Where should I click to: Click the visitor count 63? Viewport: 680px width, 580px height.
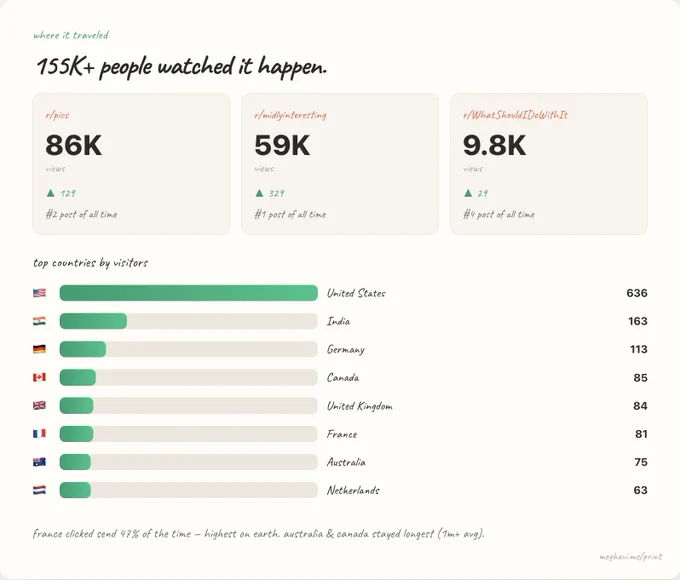point(641,490)
